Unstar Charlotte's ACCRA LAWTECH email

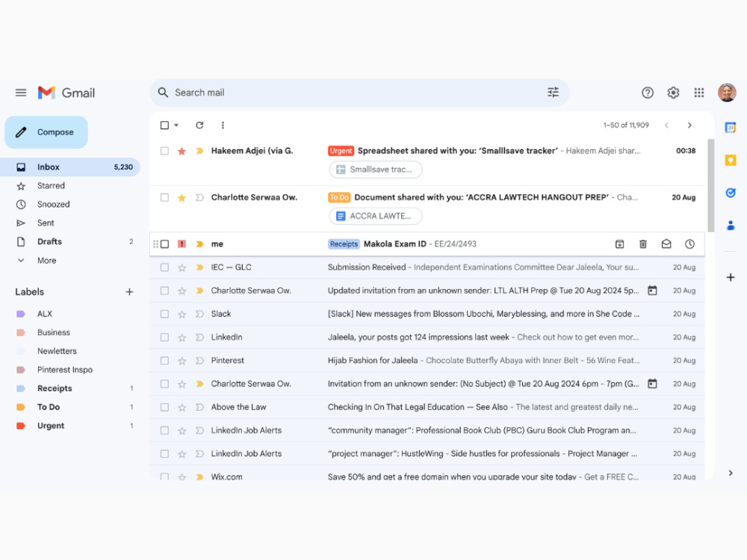[x=182, y=198]
